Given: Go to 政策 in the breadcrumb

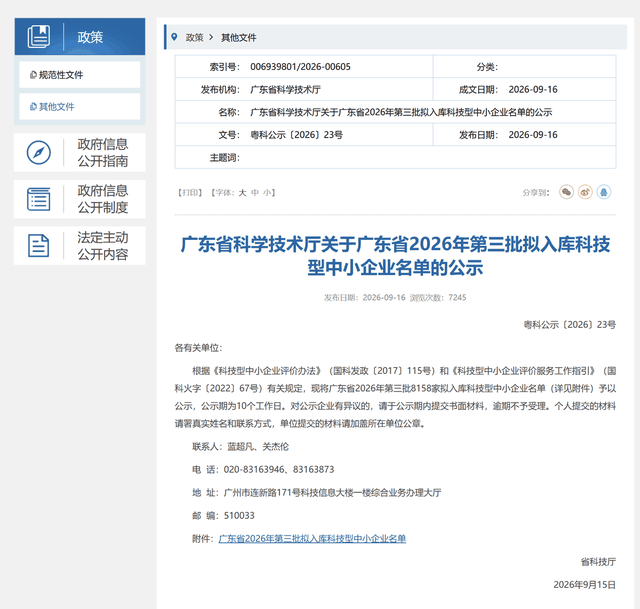Looking at the screenshot, I should (x=194, y=38).
